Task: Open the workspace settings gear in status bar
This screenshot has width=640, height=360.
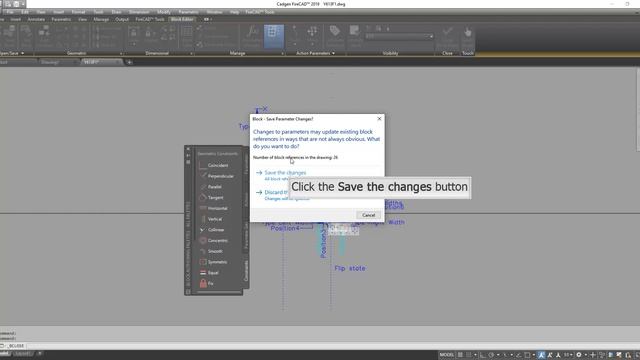Action: (x=579, y=355)
